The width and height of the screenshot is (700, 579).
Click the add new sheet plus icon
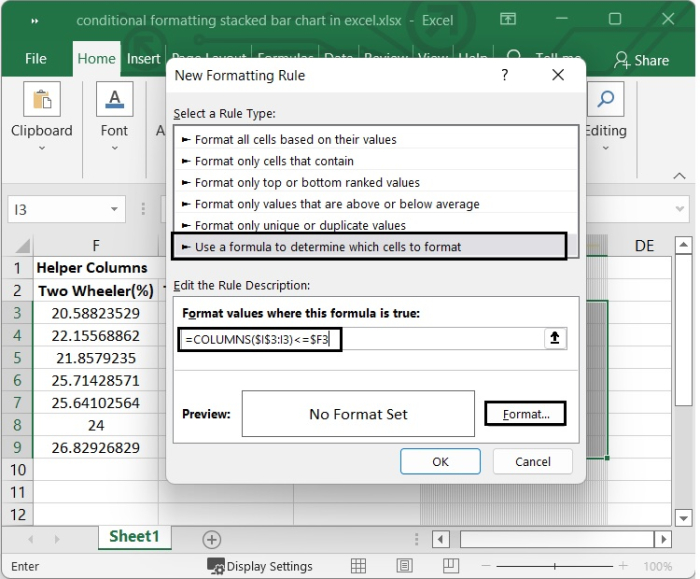coord(212,539)
